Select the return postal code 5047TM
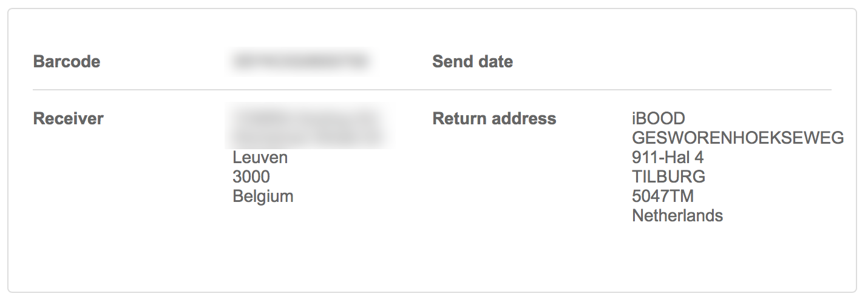Image resolution: width=868 pixels, height=302 pixels. click(x=663, y=196)
